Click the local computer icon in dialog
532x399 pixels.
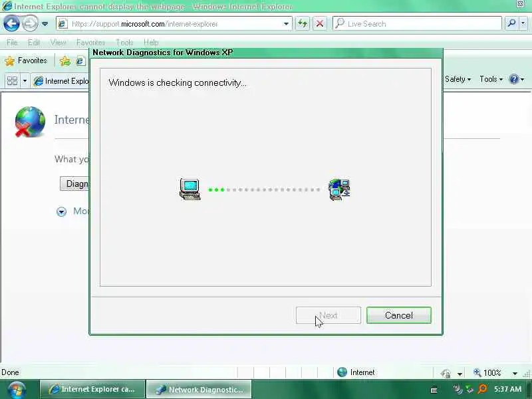click(x=190, y=190)
